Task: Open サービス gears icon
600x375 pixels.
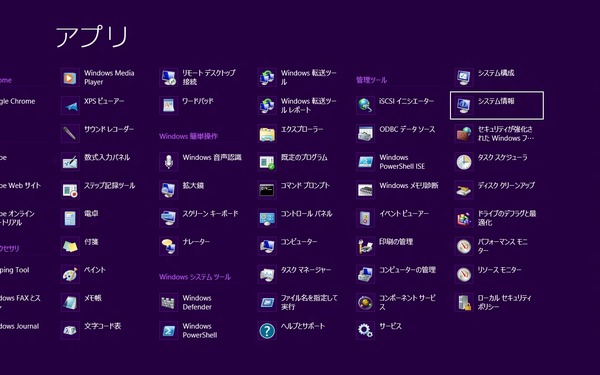Action: click(365, 331)
